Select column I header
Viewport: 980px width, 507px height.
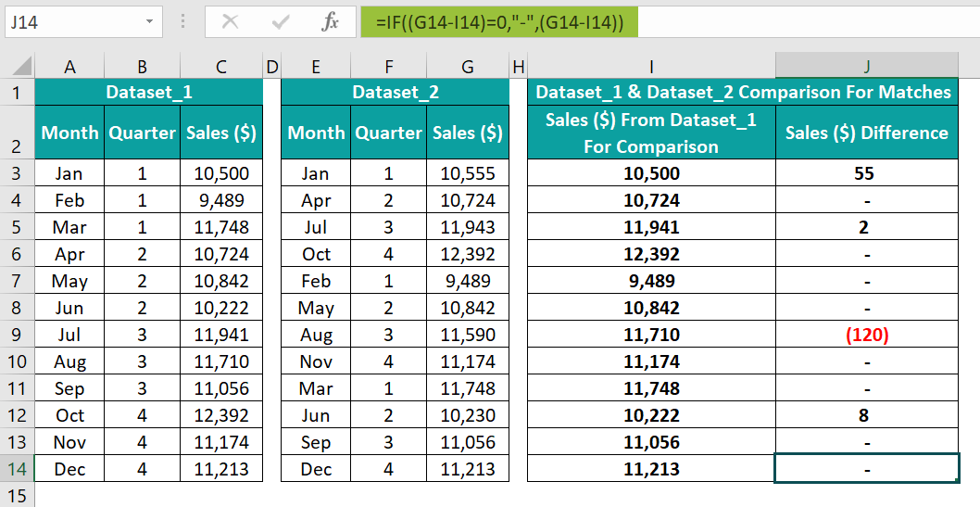pos(651,66)
